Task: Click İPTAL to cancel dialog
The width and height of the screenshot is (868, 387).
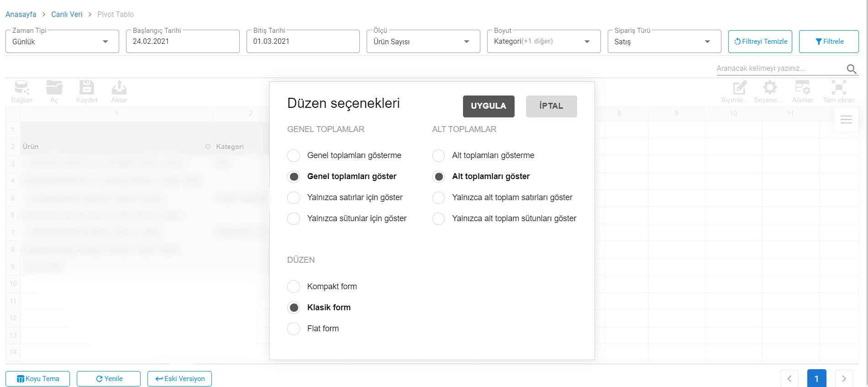Action: 551,106
